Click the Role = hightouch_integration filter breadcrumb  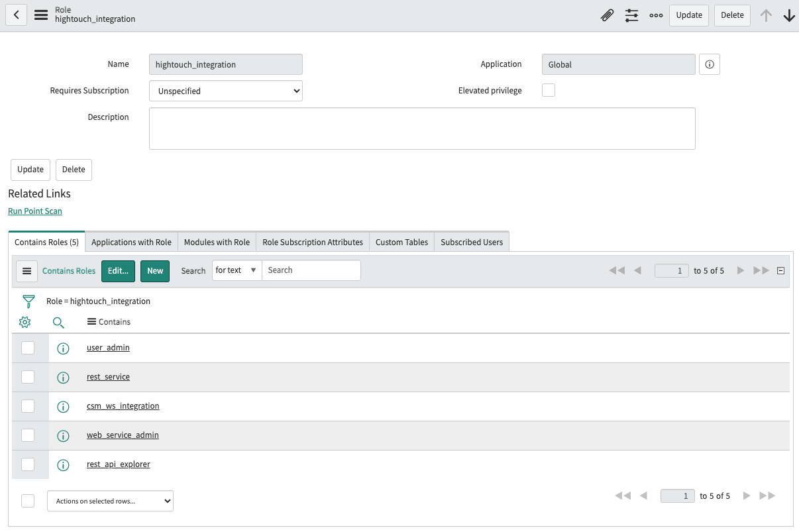pos(98,301)
